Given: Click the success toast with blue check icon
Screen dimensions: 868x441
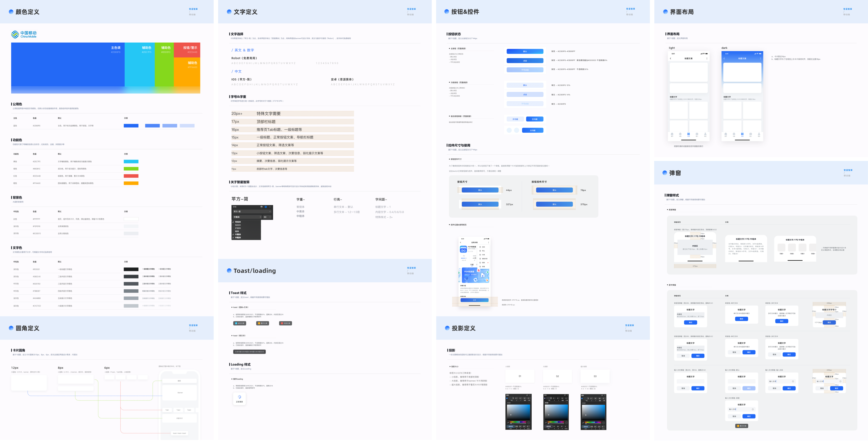Looking at the screenshot, I should point(240,323).
